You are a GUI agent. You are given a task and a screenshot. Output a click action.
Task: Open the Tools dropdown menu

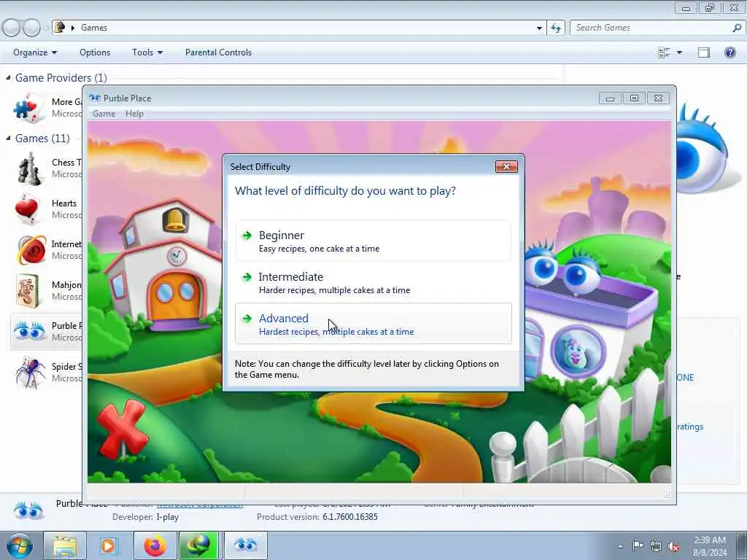tap(147, 52)
